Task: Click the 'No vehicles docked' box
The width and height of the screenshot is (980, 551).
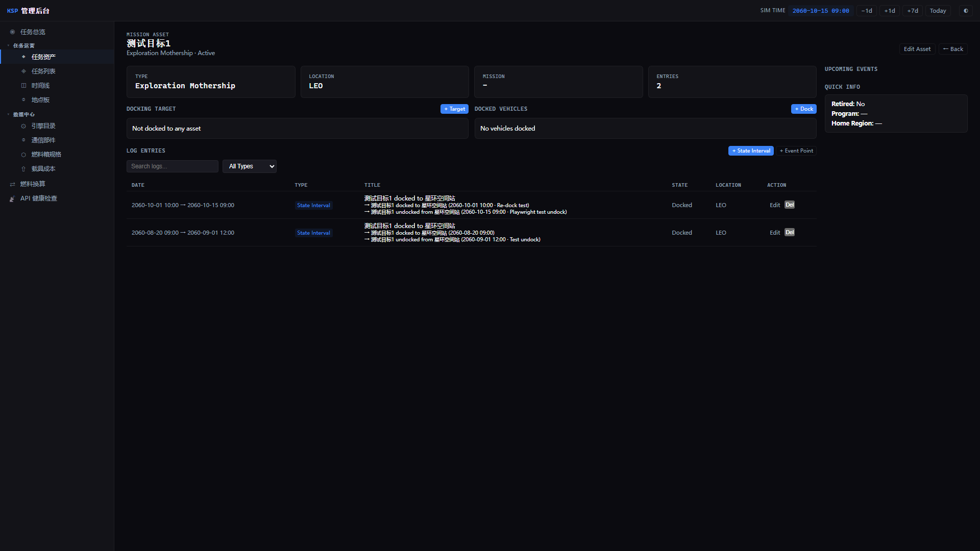Action: (x=646, y=129)
